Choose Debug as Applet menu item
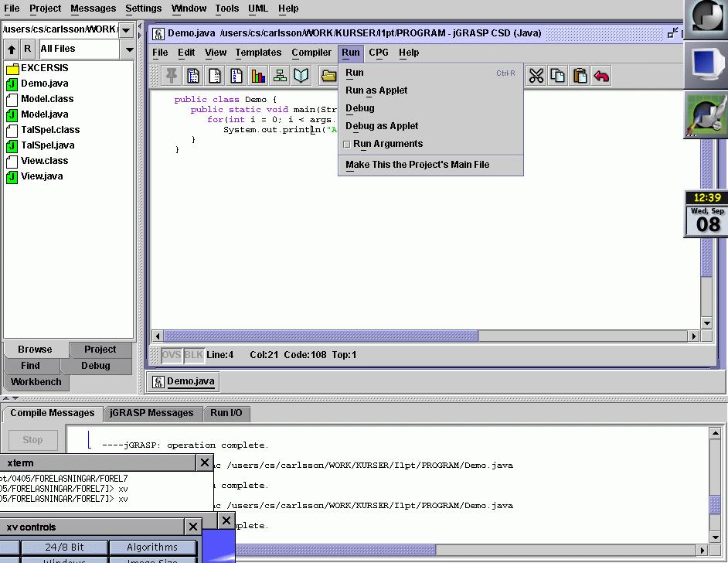Viewport: 728px width, 563px height. click(x=430, y=126)
